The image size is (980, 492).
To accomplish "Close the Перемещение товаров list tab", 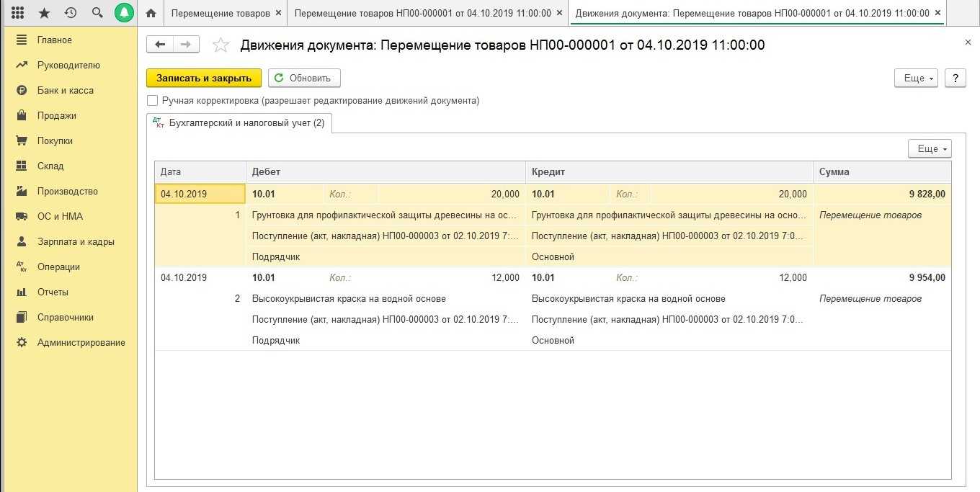I will pyautogui.click(x=278, y=13).
